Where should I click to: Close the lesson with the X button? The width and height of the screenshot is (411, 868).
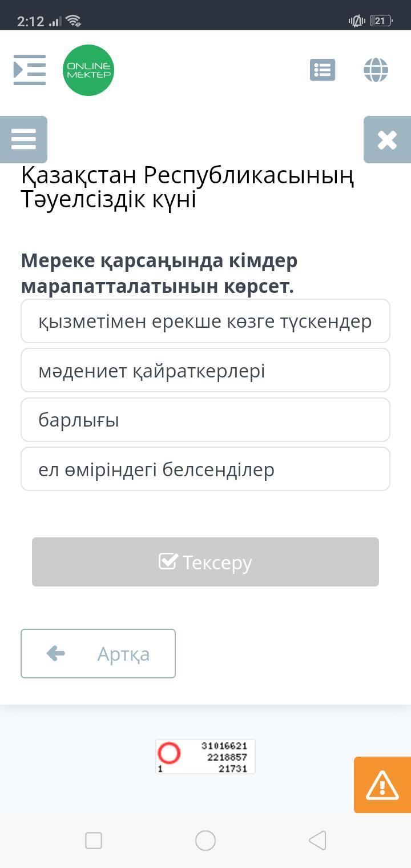point(387,139)
